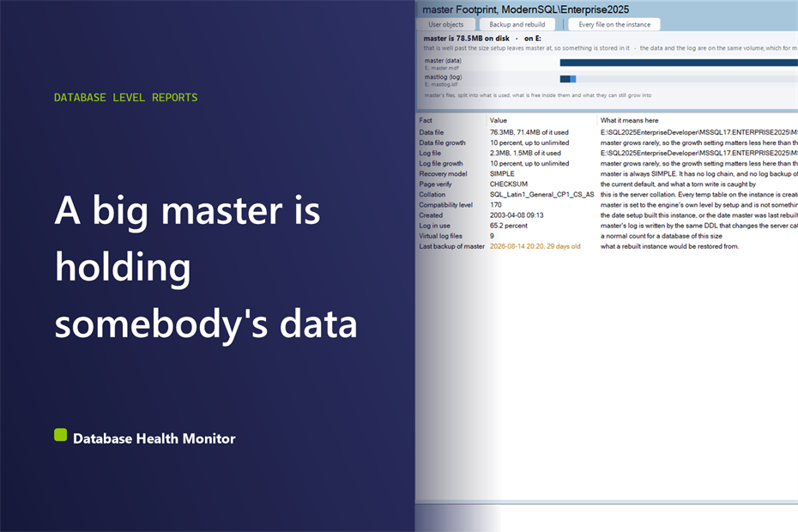Click the master (data) file bar

point(679,63)
